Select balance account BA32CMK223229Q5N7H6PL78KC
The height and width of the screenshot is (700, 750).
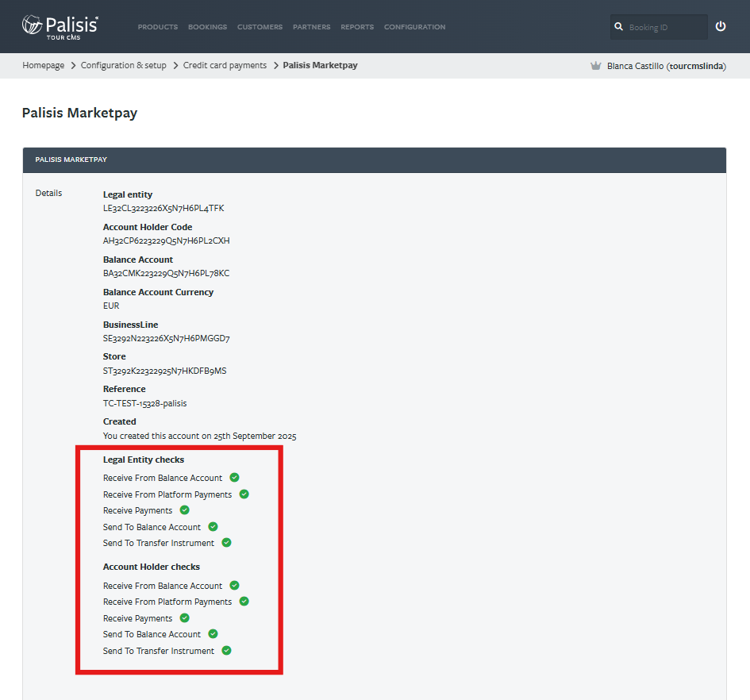pyautogui.click(x=166, y=274)
